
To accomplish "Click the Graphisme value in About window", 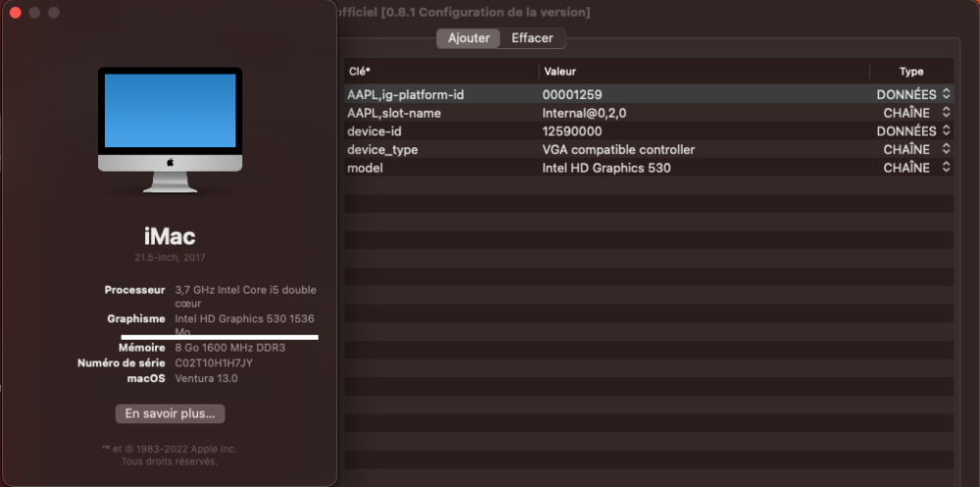I will coord(244,324).
